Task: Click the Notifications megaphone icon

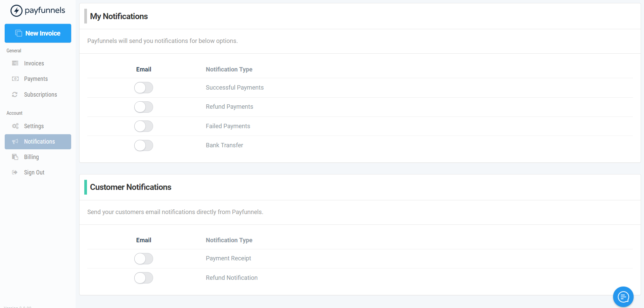Action: [x=15, y=142]
